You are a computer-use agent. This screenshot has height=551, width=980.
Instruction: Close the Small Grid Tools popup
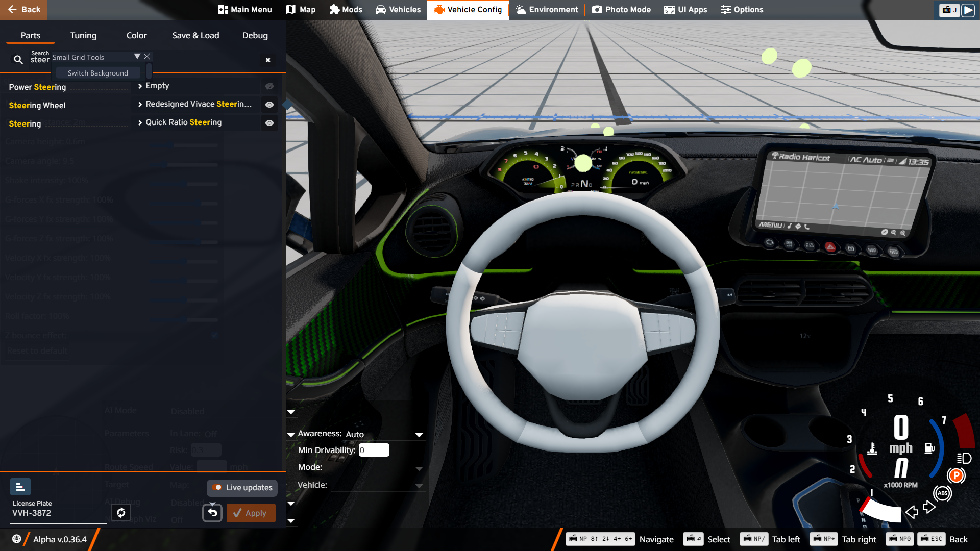[x=147, y=56]
